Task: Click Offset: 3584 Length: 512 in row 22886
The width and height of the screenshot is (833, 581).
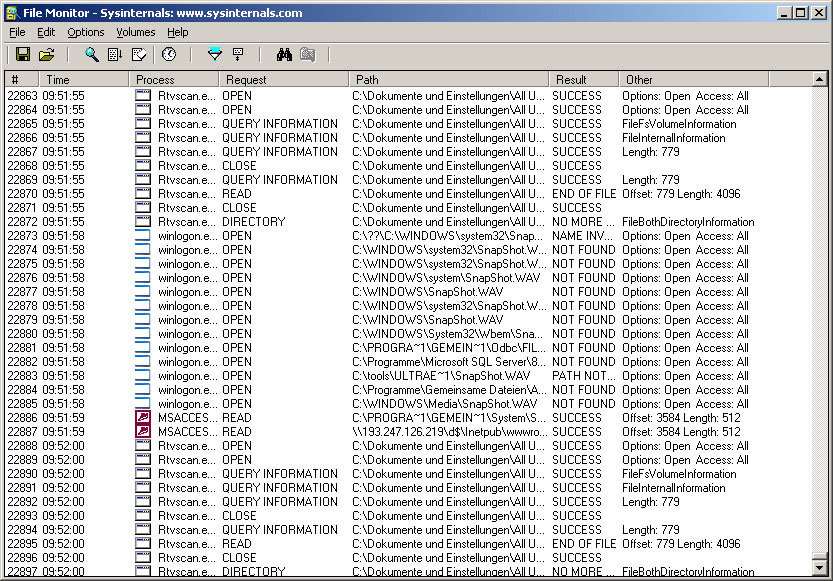Action: point(681,418)
